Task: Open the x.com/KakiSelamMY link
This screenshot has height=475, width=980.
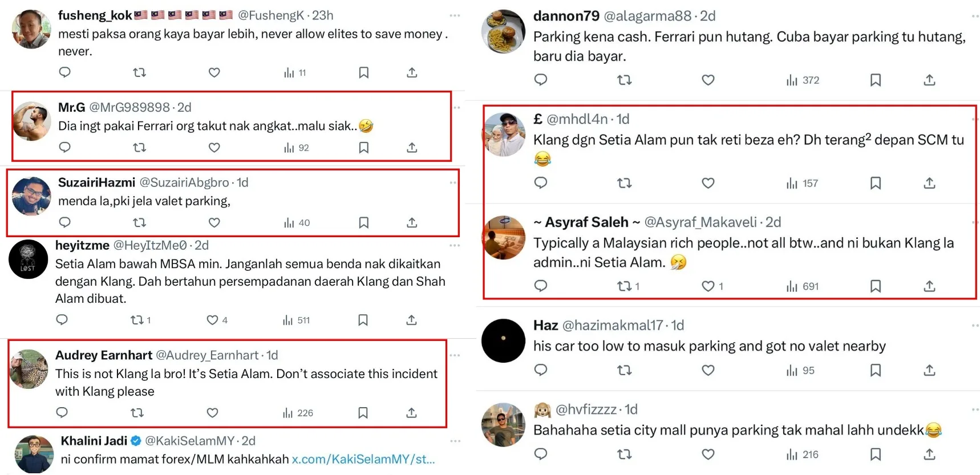Action: [x=363, y=459]
